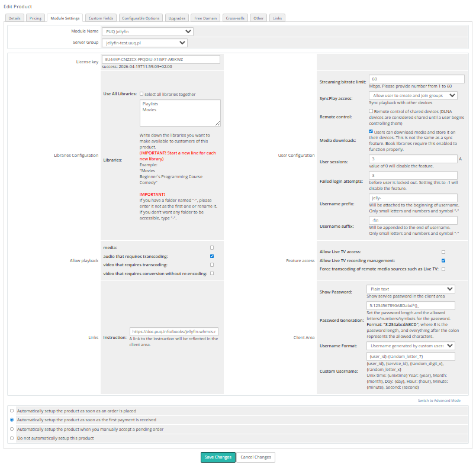Go to the Configurable Options tab

click(x=140, y=18)
